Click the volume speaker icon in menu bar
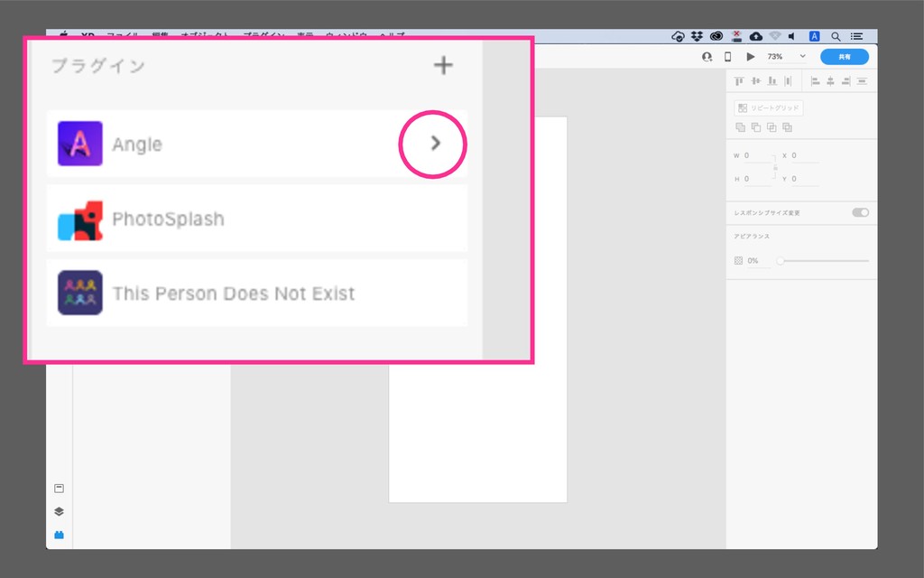The image size is (924, 578). click(792, 36)
